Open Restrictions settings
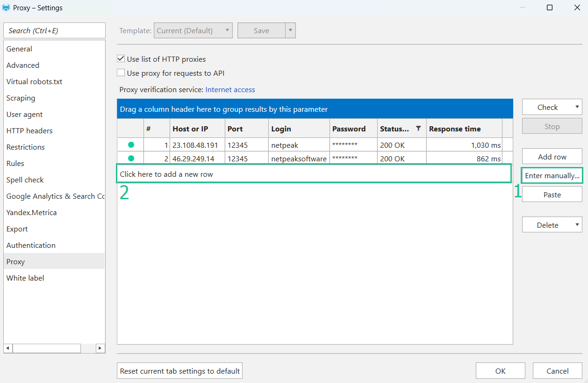This screenshot has width=588, height=383. [x=54, y=147]
